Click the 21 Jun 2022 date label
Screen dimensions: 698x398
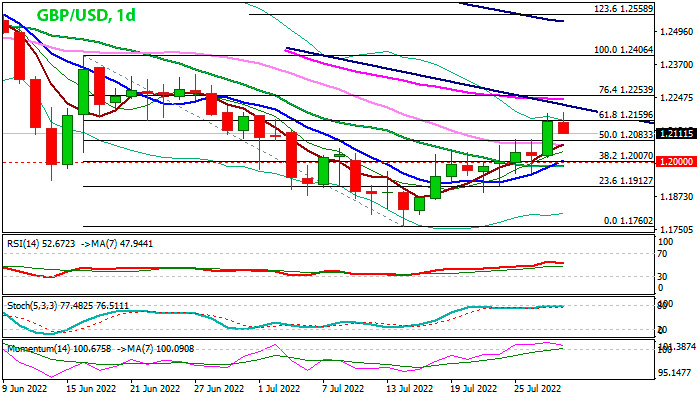pos(154,389)
